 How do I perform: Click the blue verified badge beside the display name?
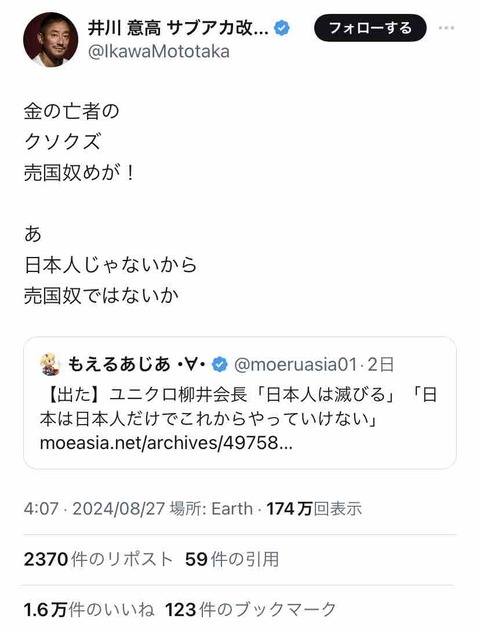[282, 28]
